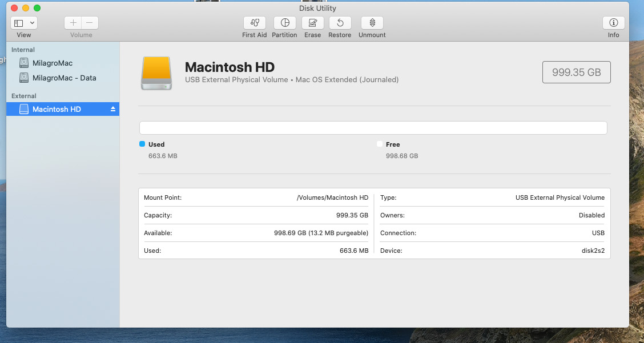Click the USB External Physical Volume type value
644x343 pixels.
pos(560,197)
